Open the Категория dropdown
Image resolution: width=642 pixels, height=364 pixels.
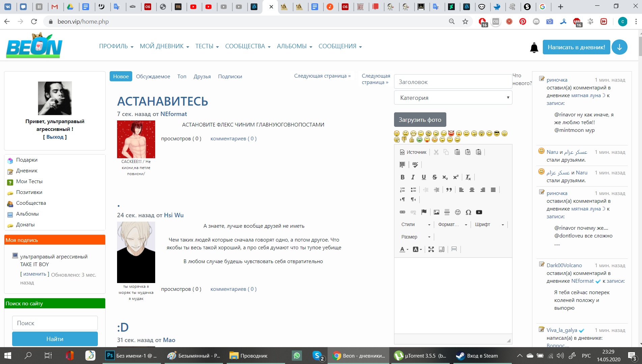453,98
